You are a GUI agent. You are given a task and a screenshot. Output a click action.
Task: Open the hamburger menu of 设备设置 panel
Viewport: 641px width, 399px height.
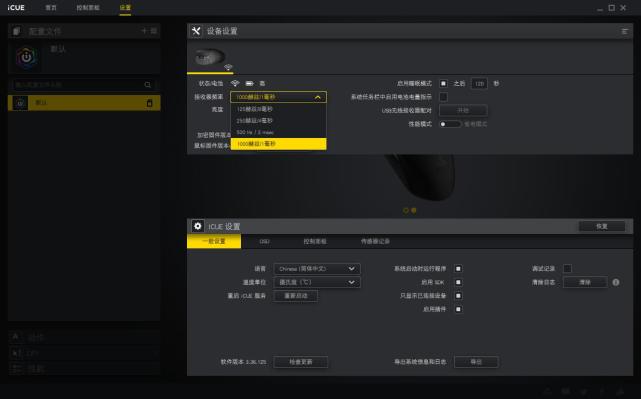pyautogui.click(x=625, y=31)
